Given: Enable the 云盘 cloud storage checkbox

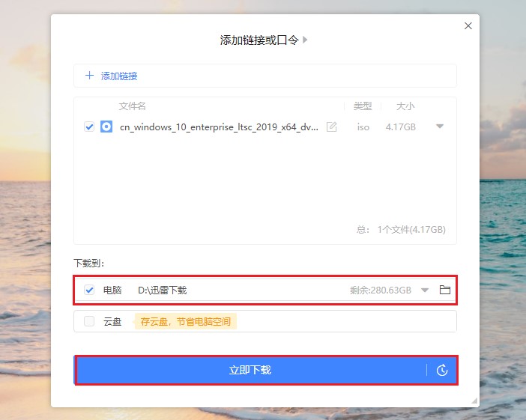Looking at the screenshot, I should point(89,321).
